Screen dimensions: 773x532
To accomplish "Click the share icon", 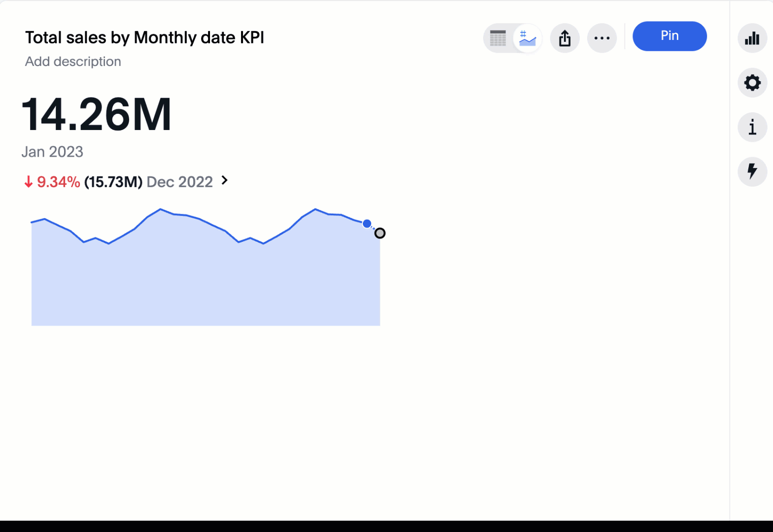I will 565,38.
